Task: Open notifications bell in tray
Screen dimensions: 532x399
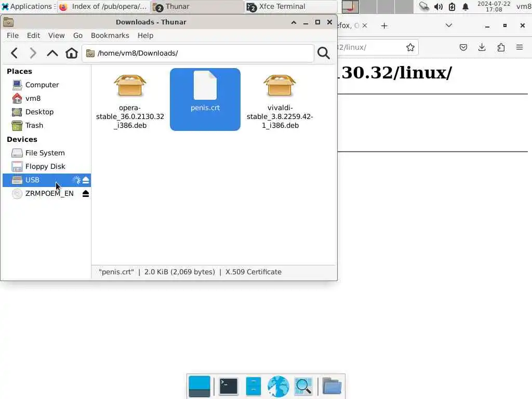Action: pos(465,6)
